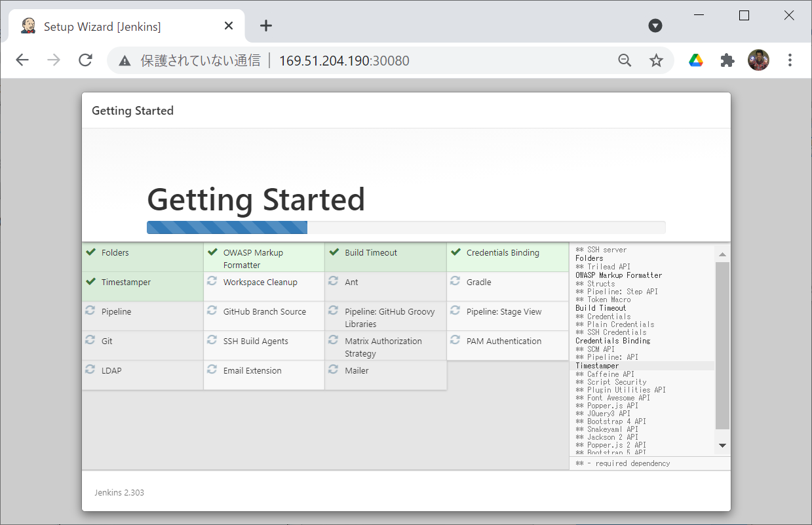Click the checkmark beside Build Timeout
Viewport: 812px width, 525px height.
coord(334,252)
